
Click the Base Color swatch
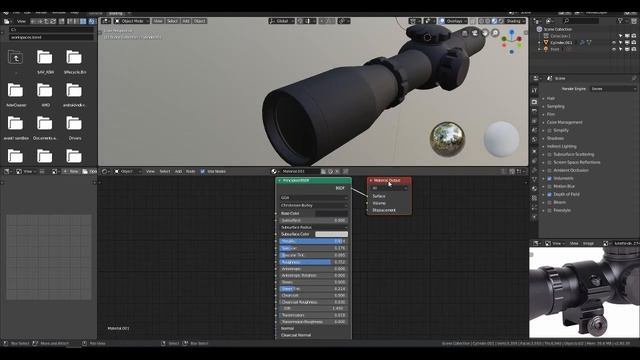[x=331, y=213]
